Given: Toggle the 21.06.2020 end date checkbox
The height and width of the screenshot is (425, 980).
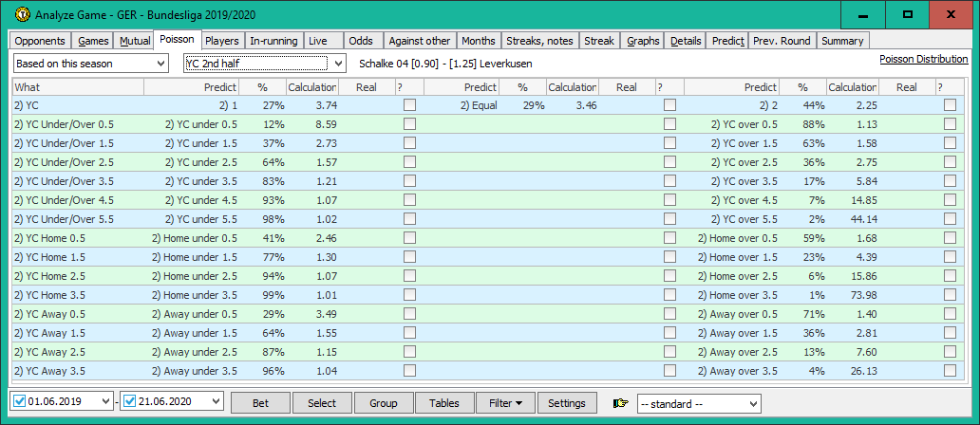Looking at the screenshot, I should [x=132, y=402].
